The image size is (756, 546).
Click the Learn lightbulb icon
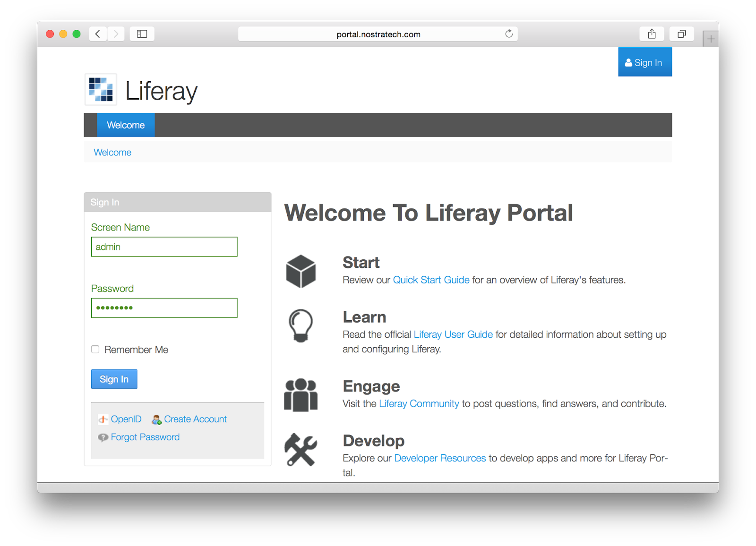coord(301,326)
